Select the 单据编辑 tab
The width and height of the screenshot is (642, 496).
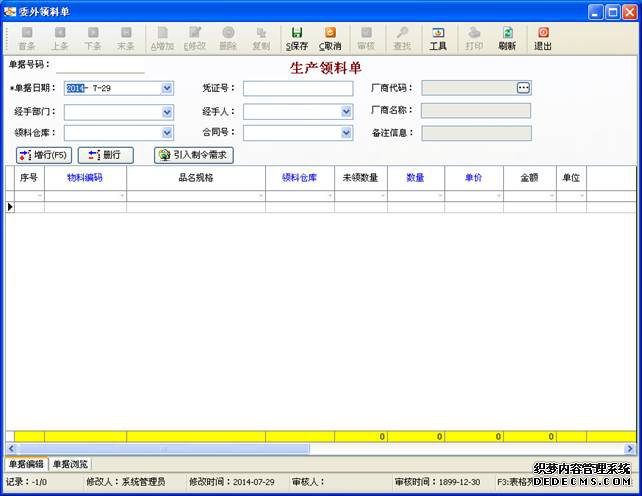point(26,464)
